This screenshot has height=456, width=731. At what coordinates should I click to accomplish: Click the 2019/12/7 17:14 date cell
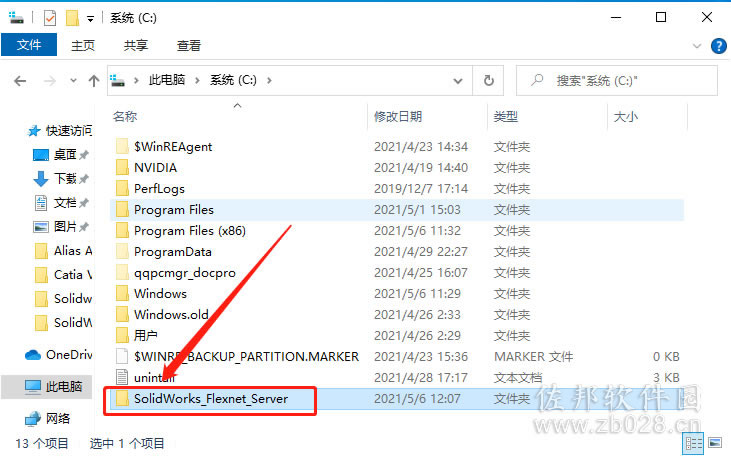coord(421,188)
